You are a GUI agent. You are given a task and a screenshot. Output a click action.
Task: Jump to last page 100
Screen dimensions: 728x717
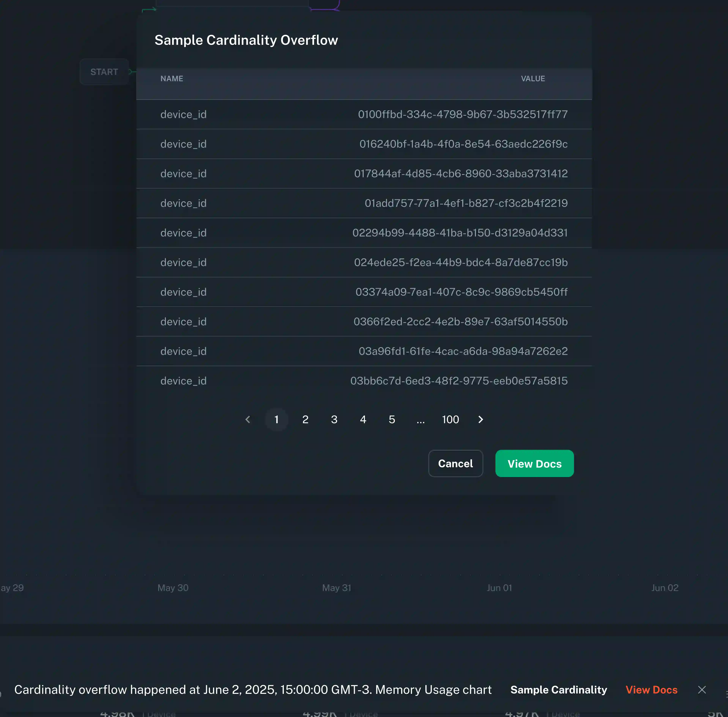450,419
